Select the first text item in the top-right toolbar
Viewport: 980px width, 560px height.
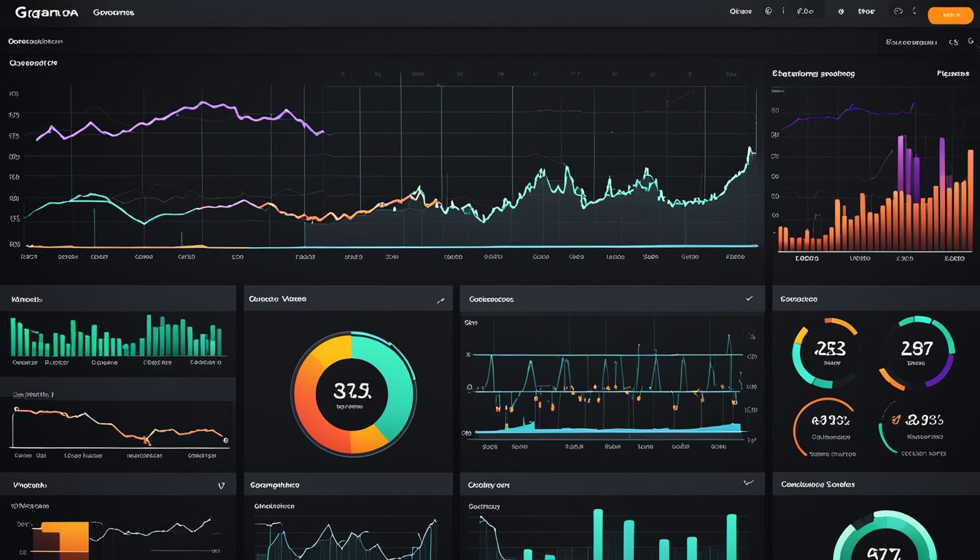point(740,12)
